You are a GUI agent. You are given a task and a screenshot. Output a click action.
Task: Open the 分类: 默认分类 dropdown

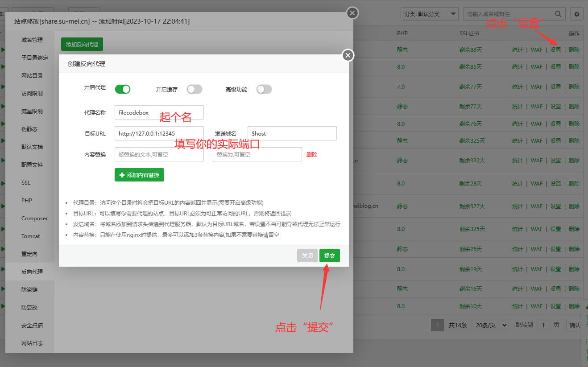[x=429, y=14]
